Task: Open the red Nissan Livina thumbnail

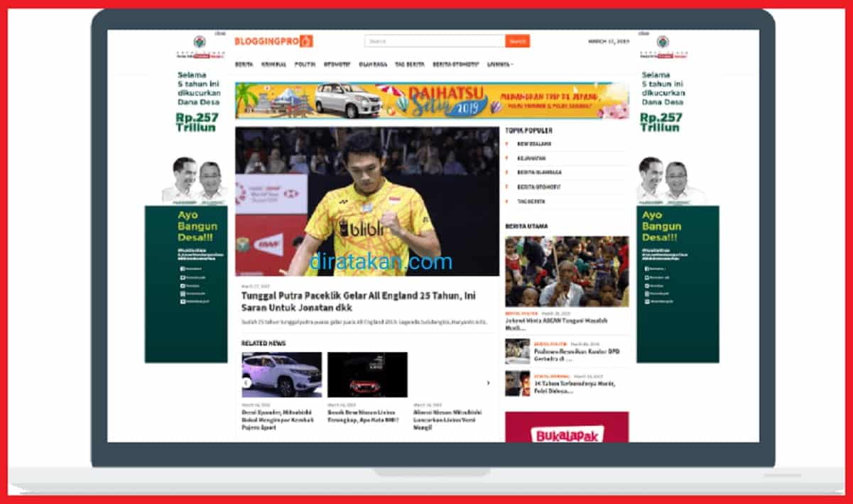Action: pos(367,375)
